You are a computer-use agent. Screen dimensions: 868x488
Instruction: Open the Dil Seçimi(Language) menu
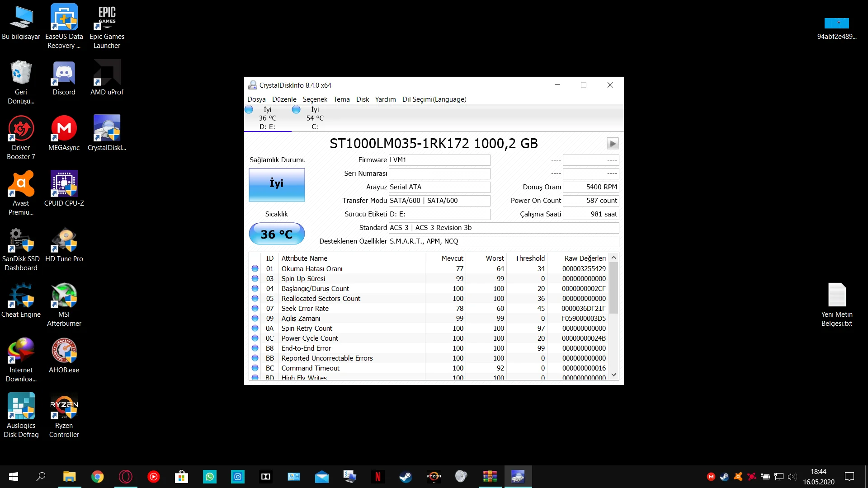tap(434, 99)
